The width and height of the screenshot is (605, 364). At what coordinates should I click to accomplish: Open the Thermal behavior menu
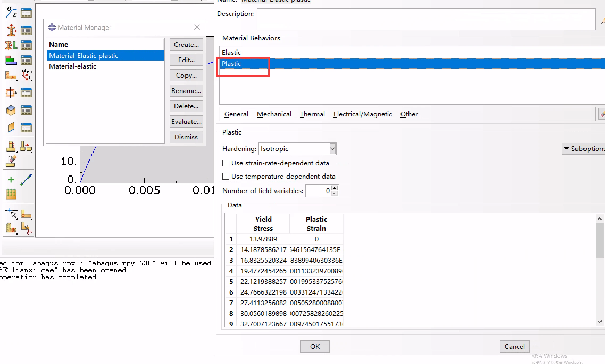pos(312,114)
